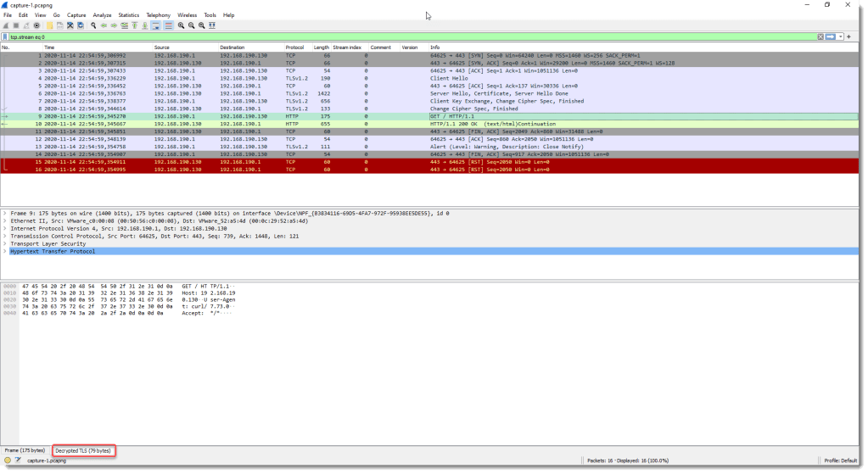
Task: Click the start capture shark fin icon
Action: coord(6,25)
